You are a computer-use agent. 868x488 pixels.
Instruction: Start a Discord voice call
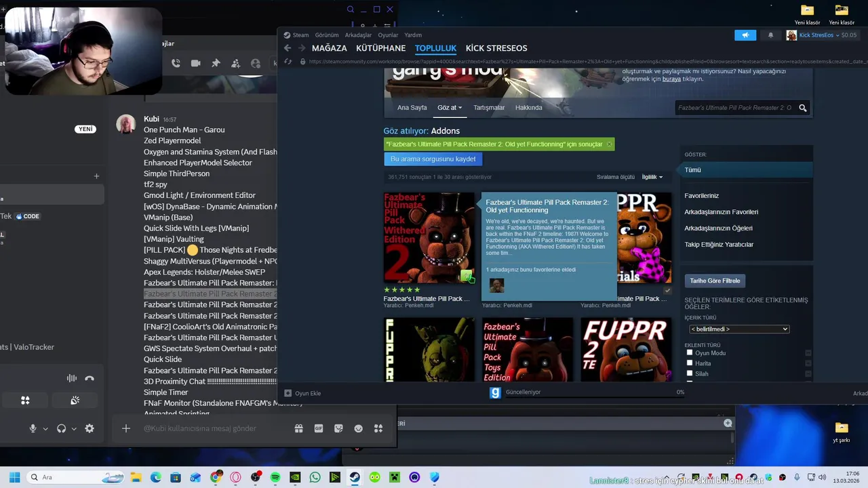(176, 63)
